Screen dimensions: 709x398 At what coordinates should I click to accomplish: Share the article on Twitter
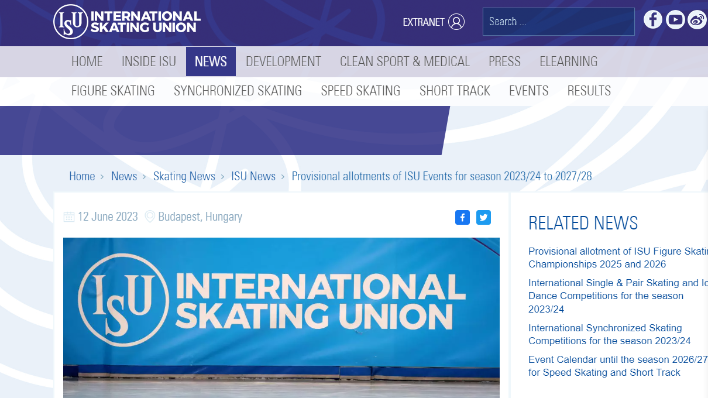coord(483,218)
